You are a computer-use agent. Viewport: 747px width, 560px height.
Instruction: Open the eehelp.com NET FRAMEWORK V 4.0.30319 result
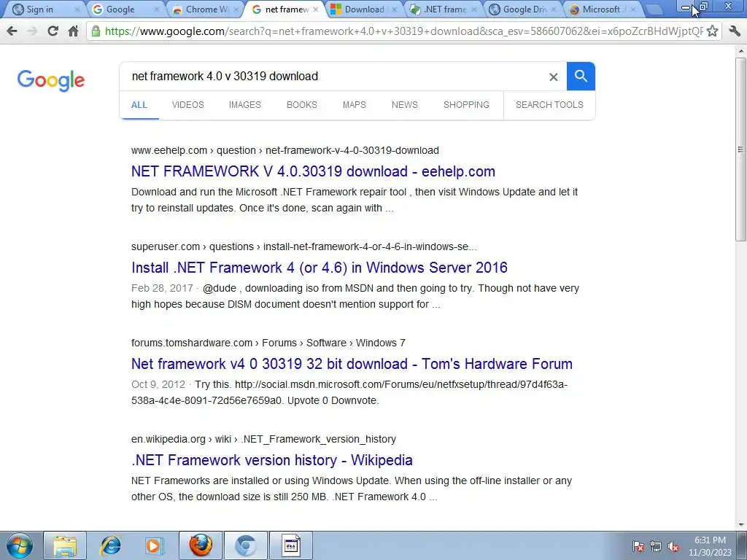click(x=313, y=171)
